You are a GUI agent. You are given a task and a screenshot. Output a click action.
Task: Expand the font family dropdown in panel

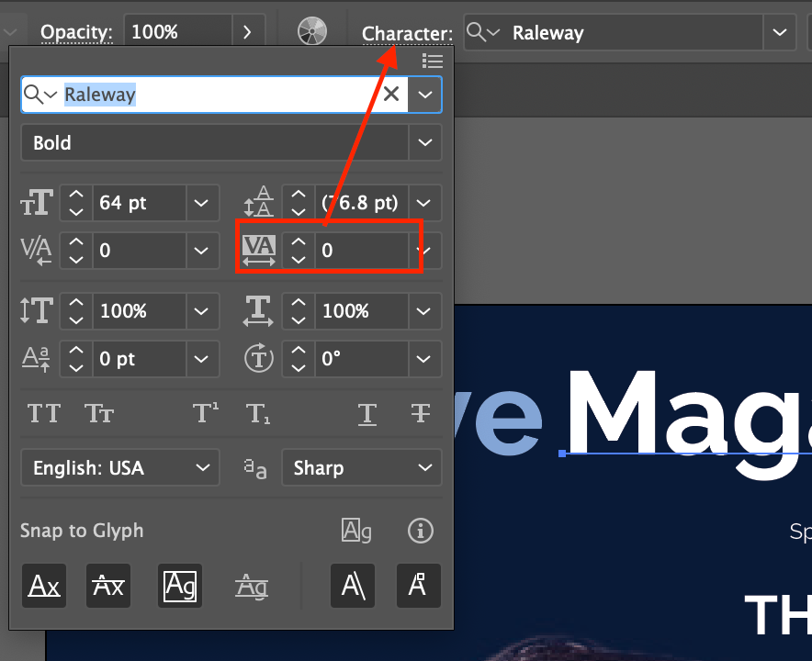click(x=424, y=95)
